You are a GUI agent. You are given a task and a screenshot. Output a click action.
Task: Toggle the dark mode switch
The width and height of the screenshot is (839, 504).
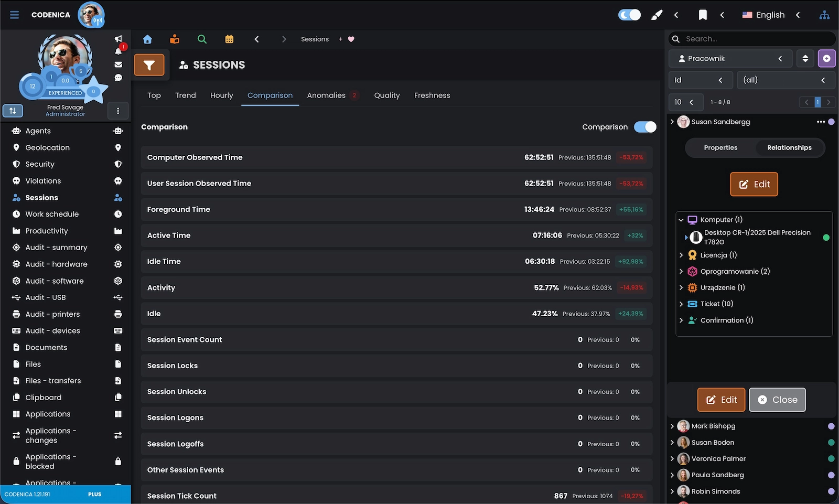click(629, 15)
